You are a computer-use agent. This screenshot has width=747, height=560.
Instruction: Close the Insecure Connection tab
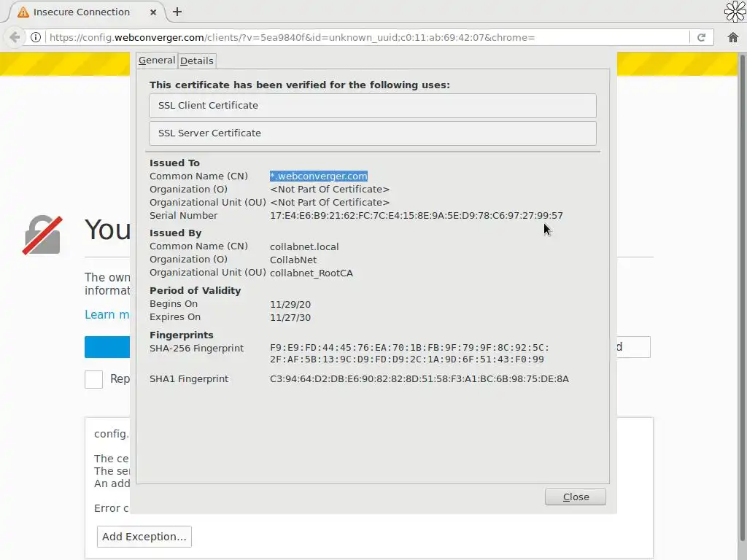coord(153,12)
